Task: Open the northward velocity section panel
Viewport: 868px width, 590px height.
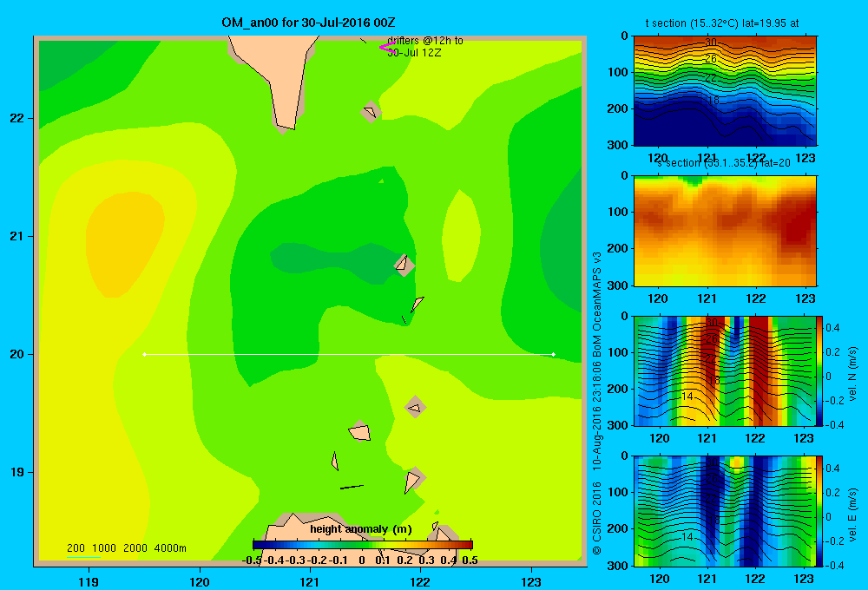Action: coord(725,370)
